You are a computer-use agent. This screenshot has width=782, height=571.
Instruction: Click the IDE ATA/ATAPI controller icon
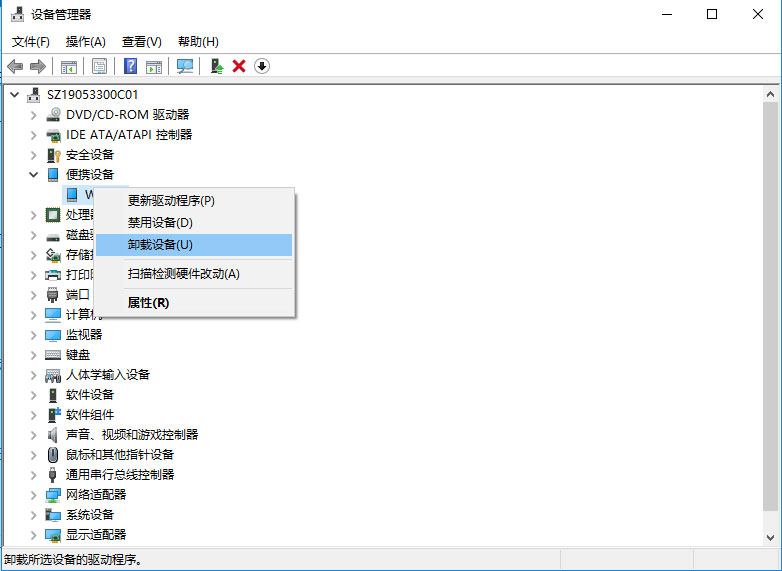[x=53, y=135]
